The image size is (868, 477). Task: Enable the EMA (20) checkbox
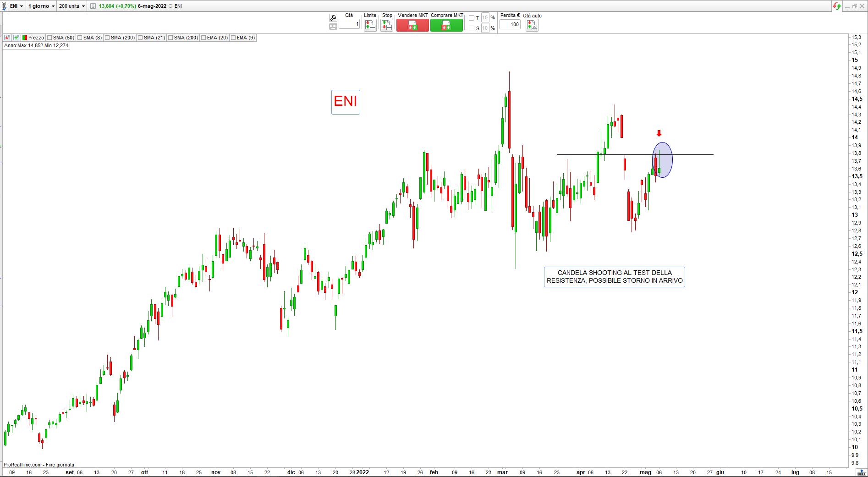(203, 38)
